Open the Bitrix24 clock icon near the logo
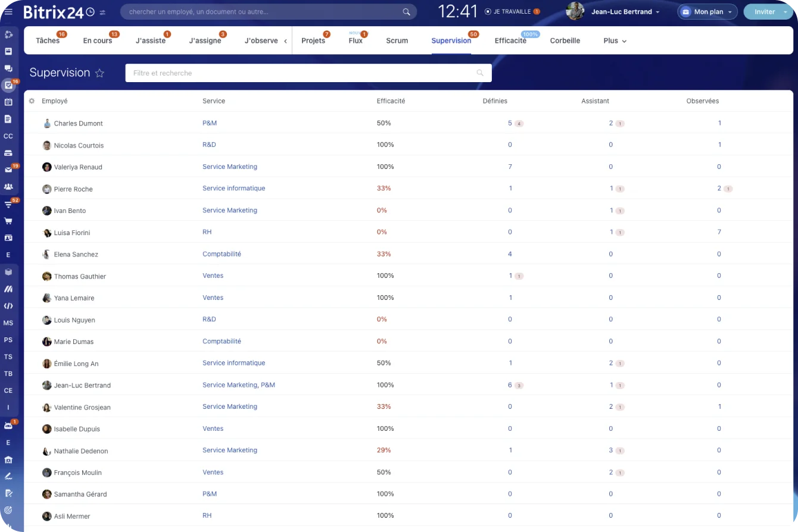The height and width of the screenshot is (532, 798). 88,11
